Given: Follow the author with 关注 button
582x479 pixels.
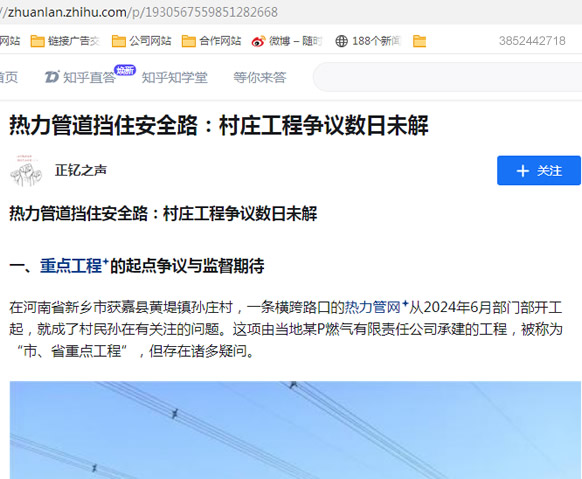Looking at the screenshot, I should tap(539, 170).
